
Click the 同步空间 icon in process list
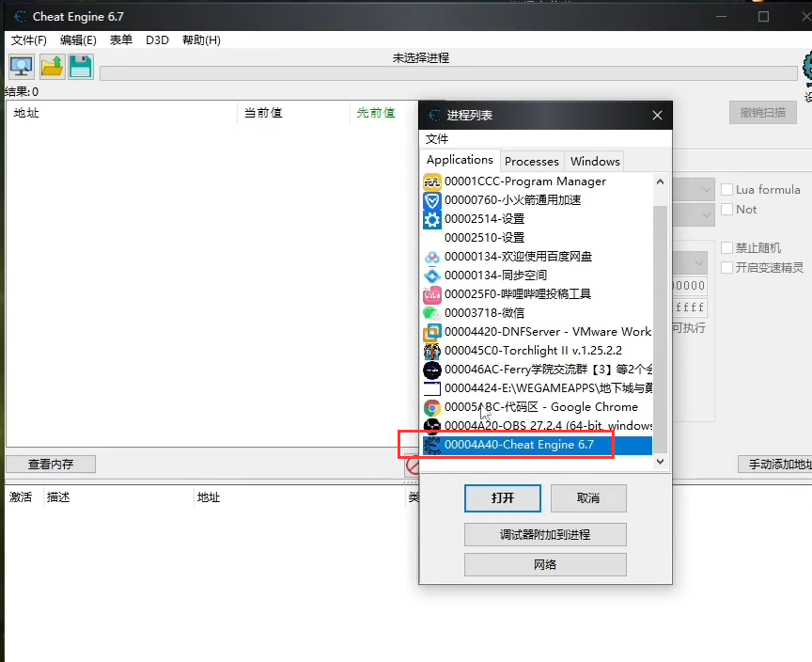click(x=432, y=276)
